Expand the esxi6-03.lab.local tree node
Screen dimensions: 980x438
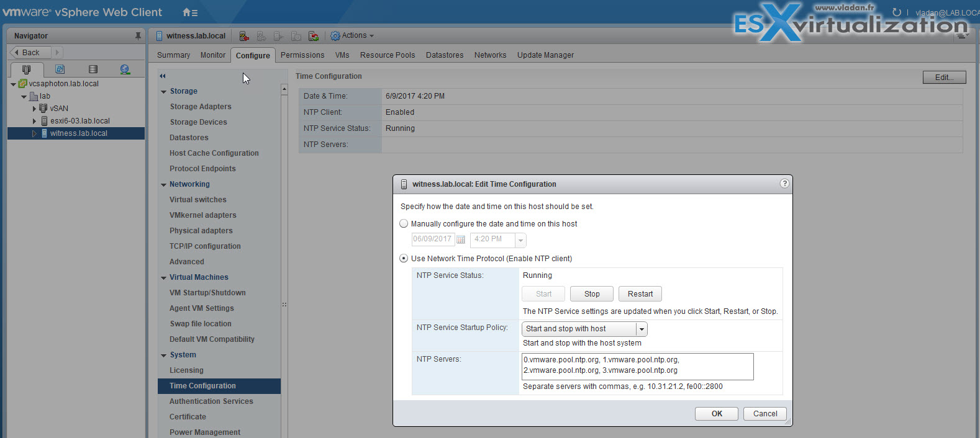pos(34,121)
